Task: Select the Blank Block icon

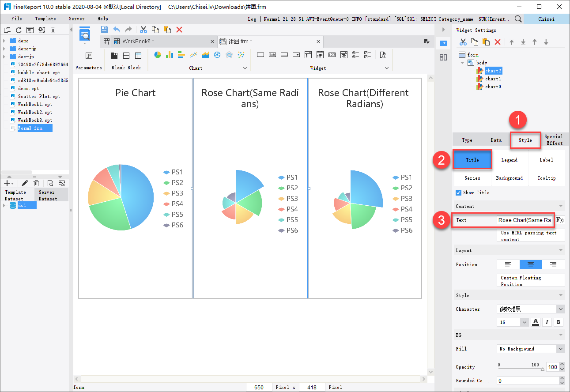Action: point(114,55)
